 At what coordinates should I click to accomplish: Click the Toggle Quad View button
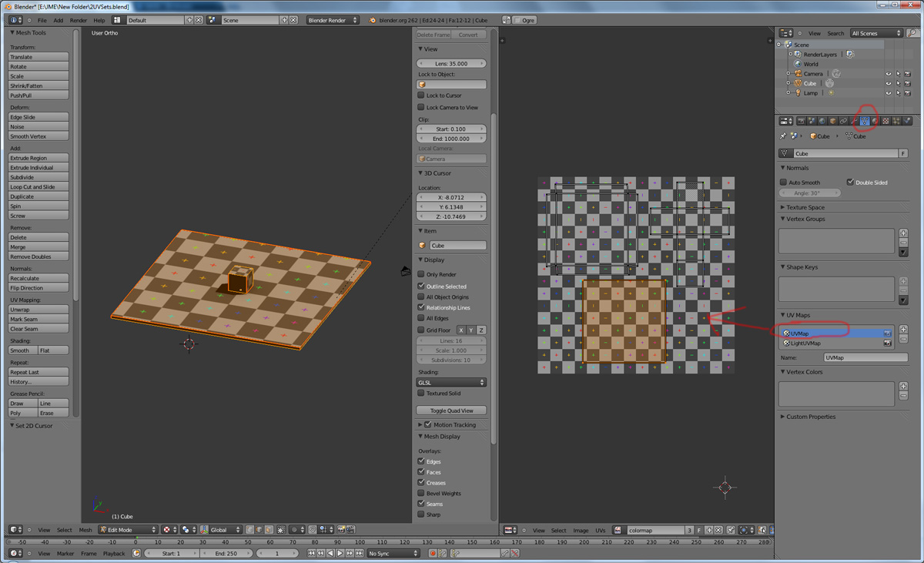(x=451, y=411)
